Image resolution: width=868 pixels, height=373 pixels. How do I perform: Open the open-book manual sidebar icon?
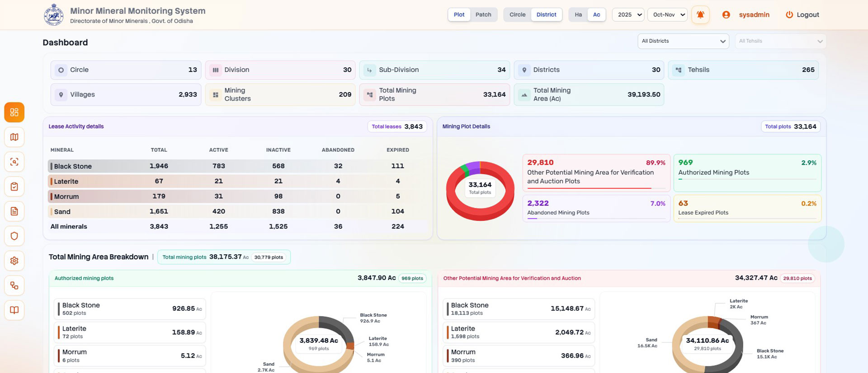(14, 310)
